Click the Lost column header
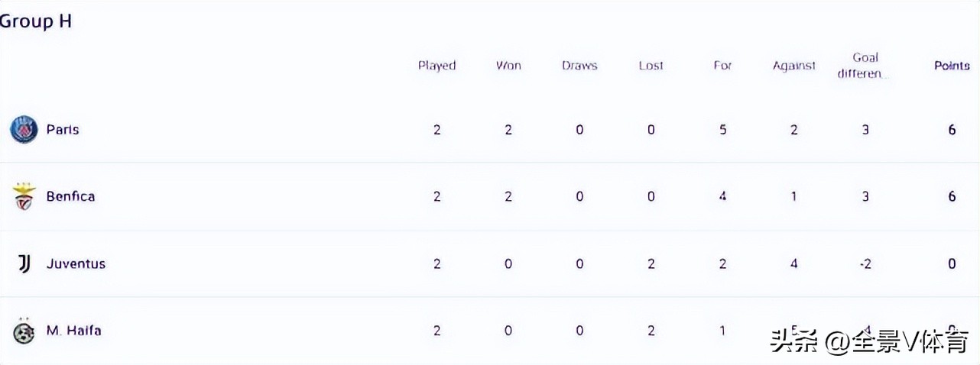This screenshot has height=365, width=980. 651,66
